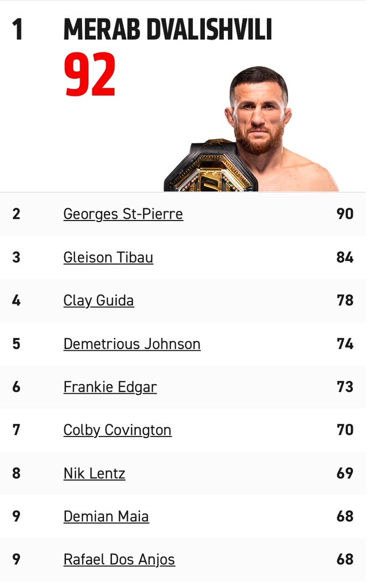Click the Merab Dvalishvili headline name
The width and height of the screenshot is (377, 588).
tap(168, 29)
